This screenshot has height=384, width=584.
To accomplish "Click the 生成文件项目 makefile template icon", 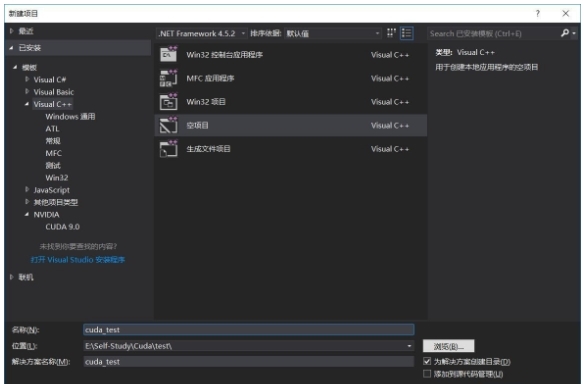I will click(168, 149).
